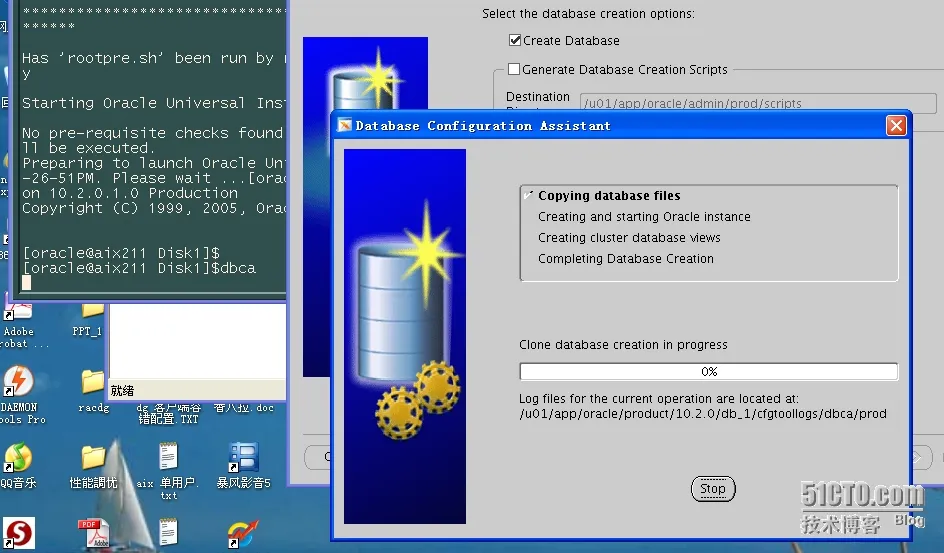Open the 香八拉.doc desktop file
944x553 pixels.
(243, 407)
